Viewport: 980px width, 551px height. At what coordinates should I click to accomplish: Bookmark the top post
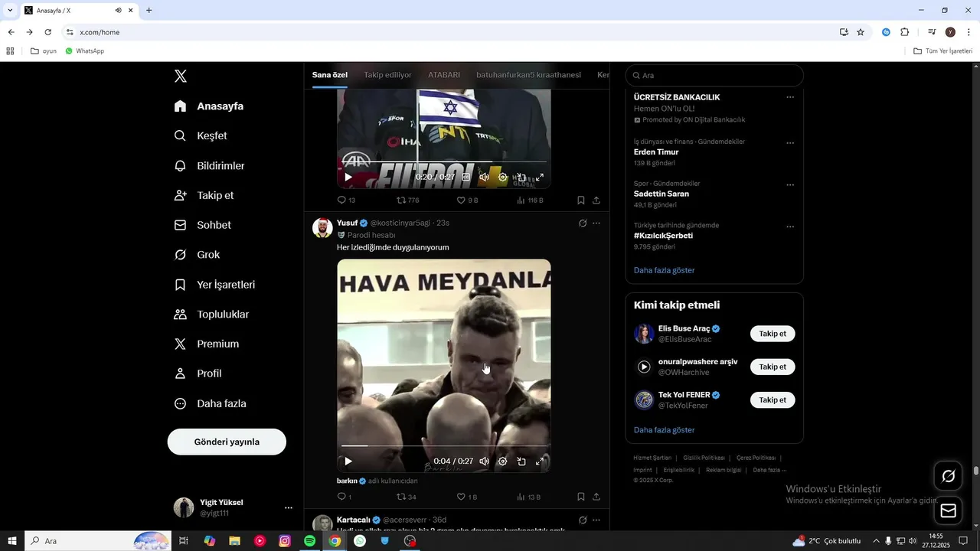click(x=581, y=200)
